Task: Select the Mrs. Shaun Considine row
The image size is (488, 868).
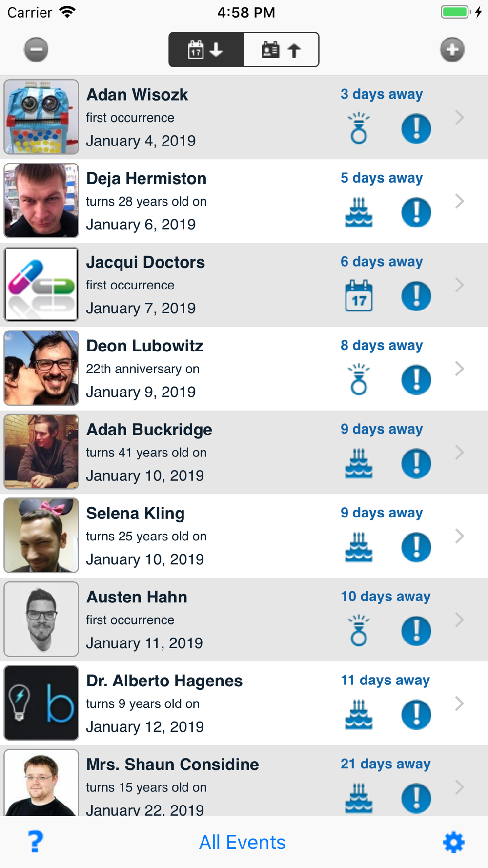Action: coord(244,781)
